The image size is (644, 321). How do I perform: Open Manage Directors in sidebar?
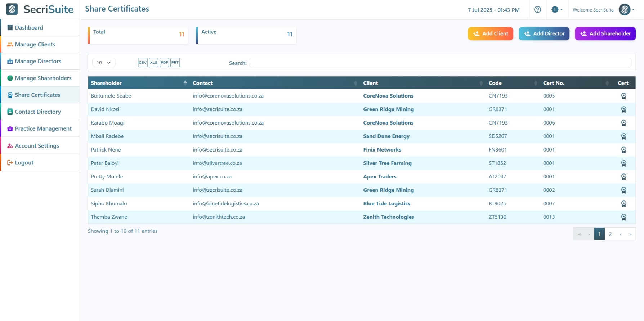(x=40, y=62)
